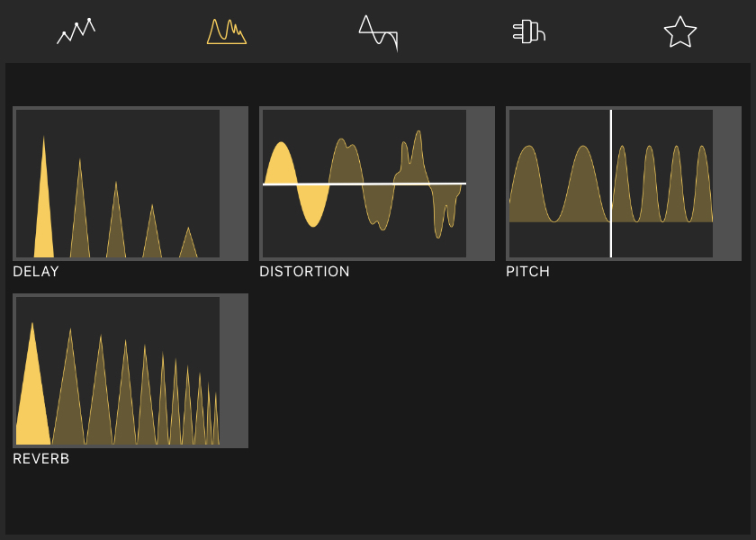
Task: Open favorites with the star icon
Action: (680, 31)
